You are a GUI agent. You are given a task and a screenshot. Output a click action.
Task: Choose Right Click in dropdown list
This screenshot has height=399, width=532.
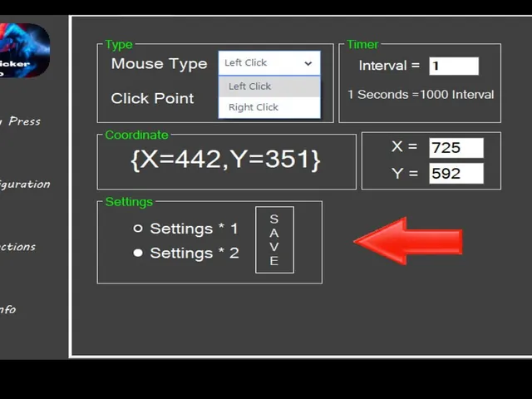tap(269, 107)
